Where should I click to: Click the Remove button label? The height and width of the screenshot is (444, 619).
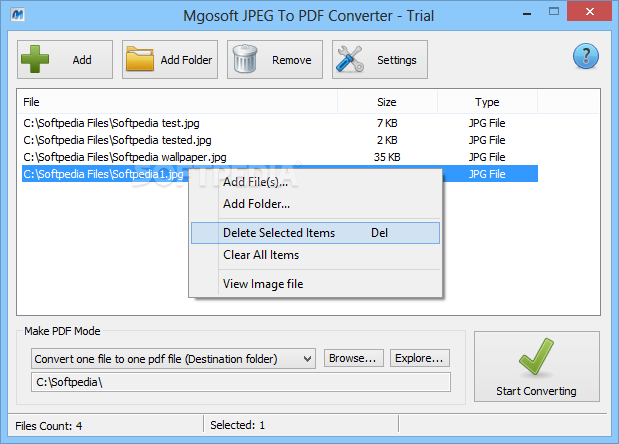(x=292, y=60)
